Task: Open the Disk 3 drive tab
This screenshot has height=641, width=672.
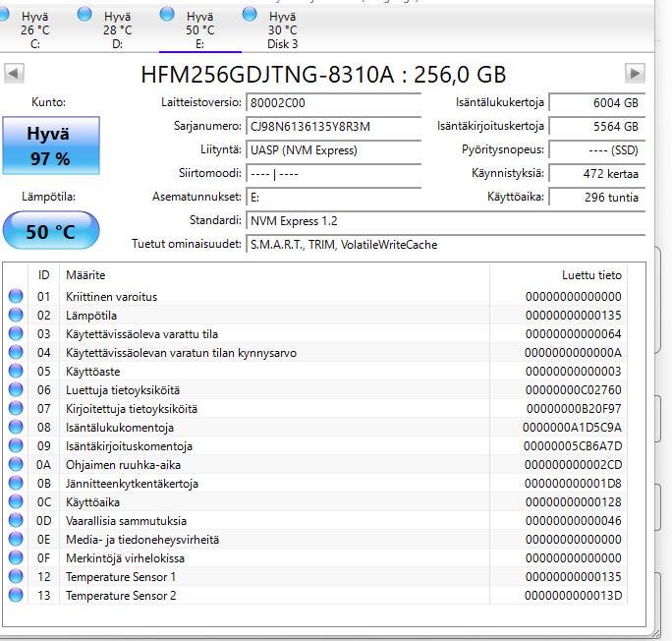Action: click(x=282, y=29)
